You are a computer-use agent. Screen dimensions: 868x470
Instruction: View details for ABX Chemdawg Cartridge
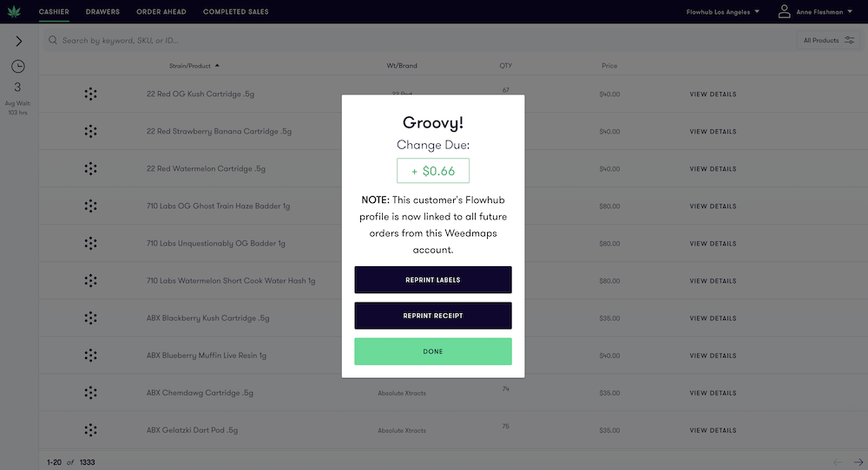point(713,393)
